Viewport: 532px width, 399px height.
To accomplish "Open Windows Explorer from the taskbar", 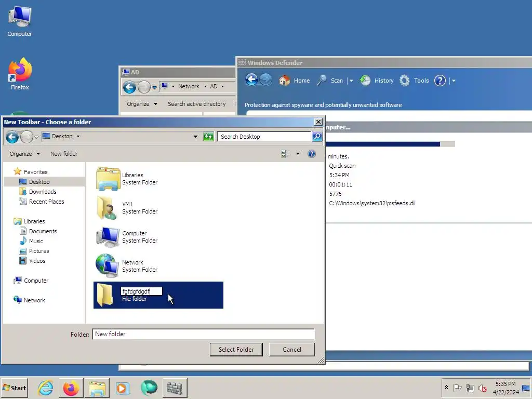I will pyautogui.click(x=97, y=388).
